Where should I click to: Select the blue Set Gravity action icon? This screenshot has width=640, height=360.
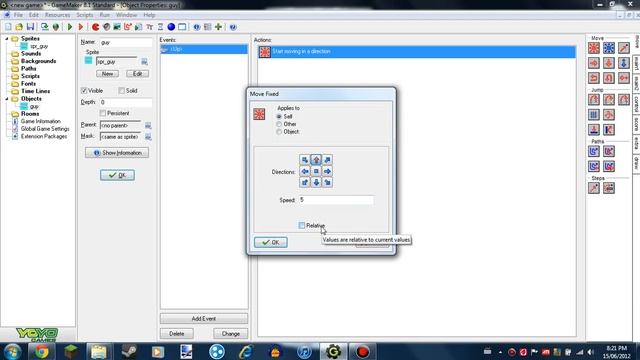pos(624,63)
